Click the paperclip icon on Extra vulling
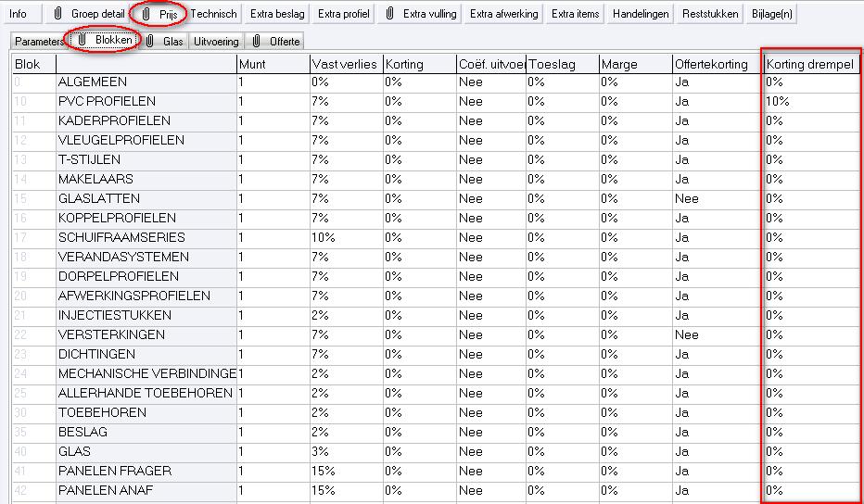 [389, 14]
